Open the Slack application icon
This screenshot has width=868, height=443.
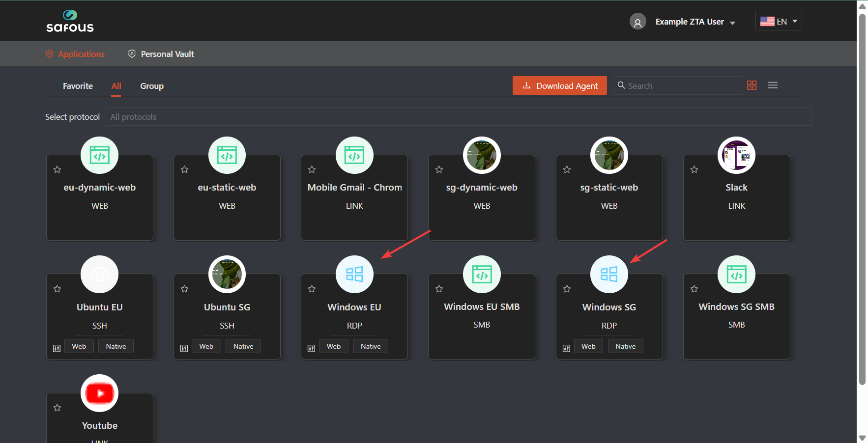pyautogui.click(x=736, y=155)
